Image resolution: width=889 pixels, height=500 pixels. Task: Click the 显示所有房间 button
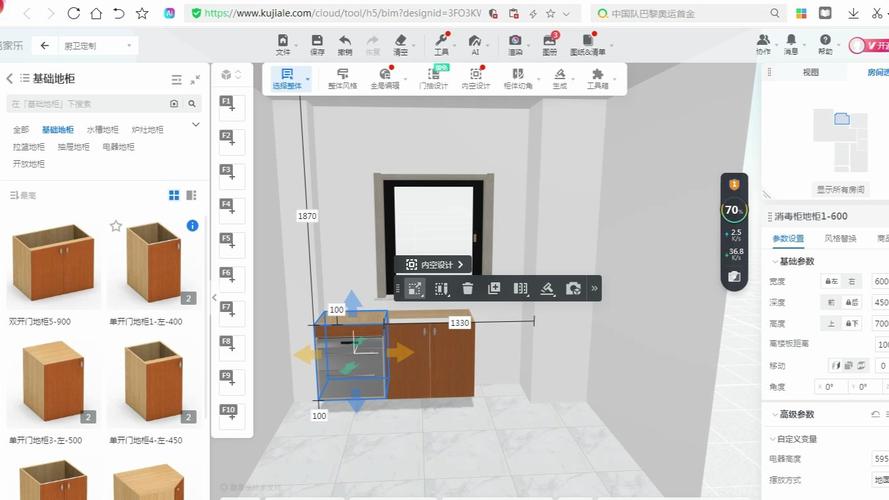[x=841, y=189]
